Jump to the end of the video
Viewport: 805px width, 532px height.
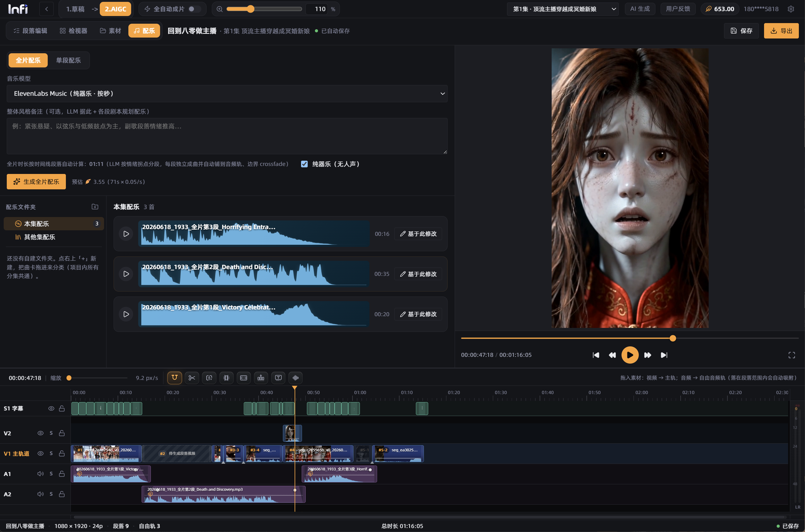point(664,355)
